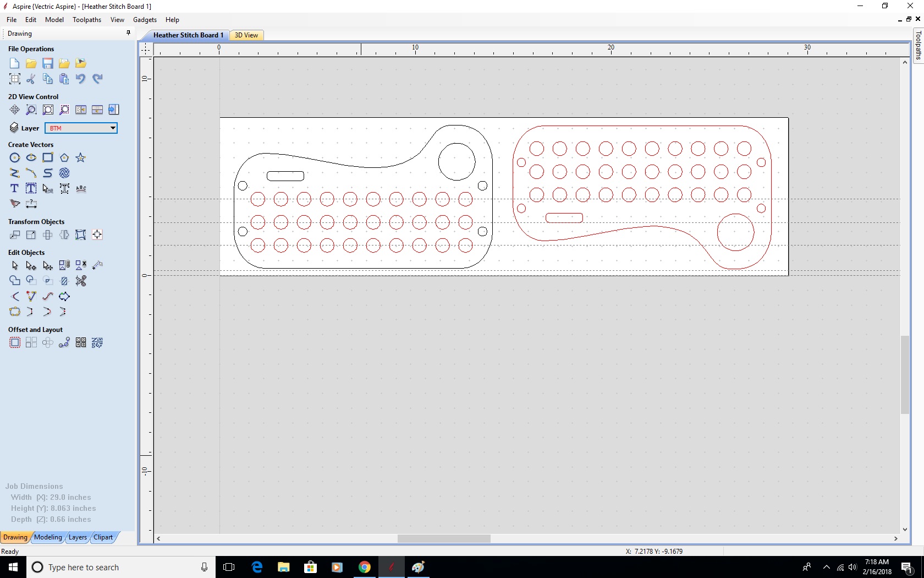Switch to the Layers bottom tab
Screen dimensions: 924x578
[78, 537]
